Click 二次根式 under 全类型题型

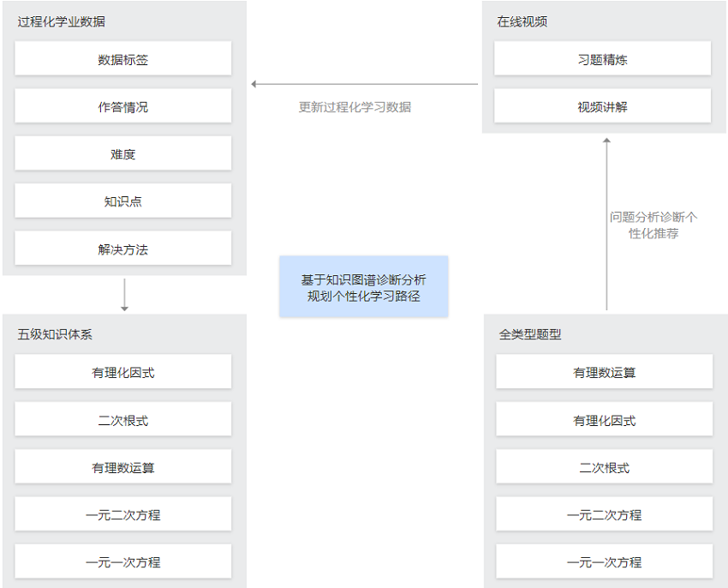[604, 466]
